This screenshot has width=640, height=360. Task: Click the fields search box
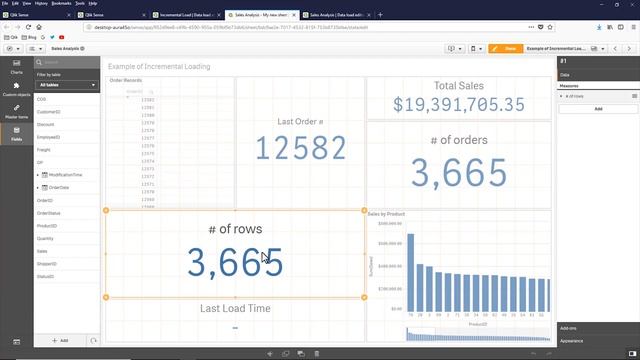click(x=67, y=62)
